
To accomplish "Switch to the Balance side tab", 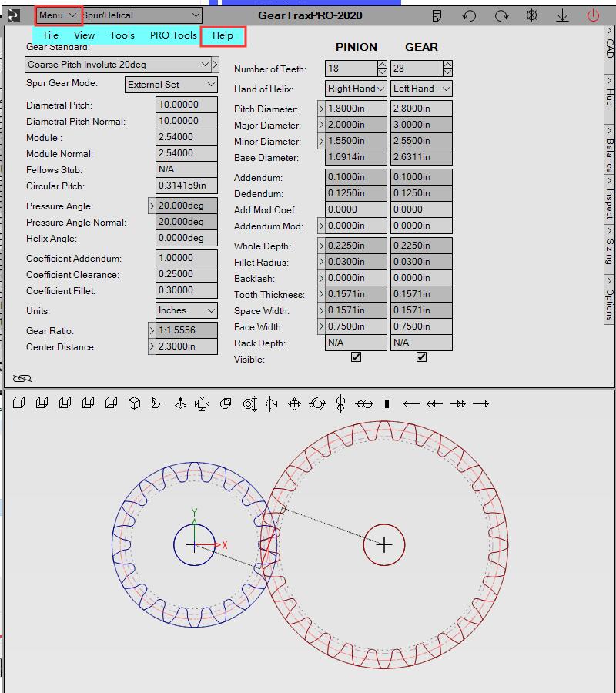I will (x=609, y=150).
